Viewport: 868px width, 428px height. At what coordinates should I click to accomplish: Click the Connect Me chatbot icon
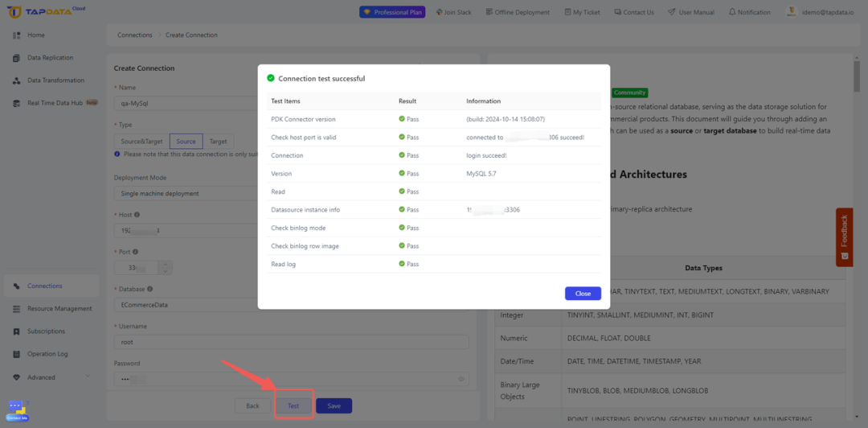tap(17, 411)
